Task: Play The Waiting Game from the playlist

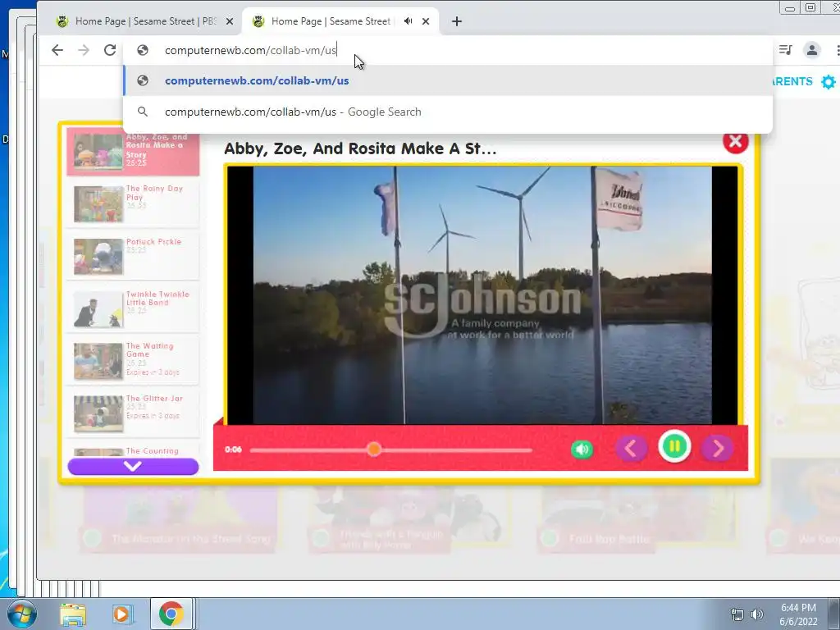Action: [x=133, y=361]
